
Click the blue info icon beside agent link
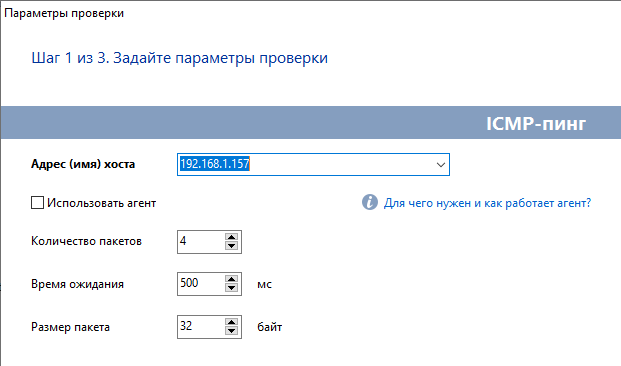coord(370,202)
